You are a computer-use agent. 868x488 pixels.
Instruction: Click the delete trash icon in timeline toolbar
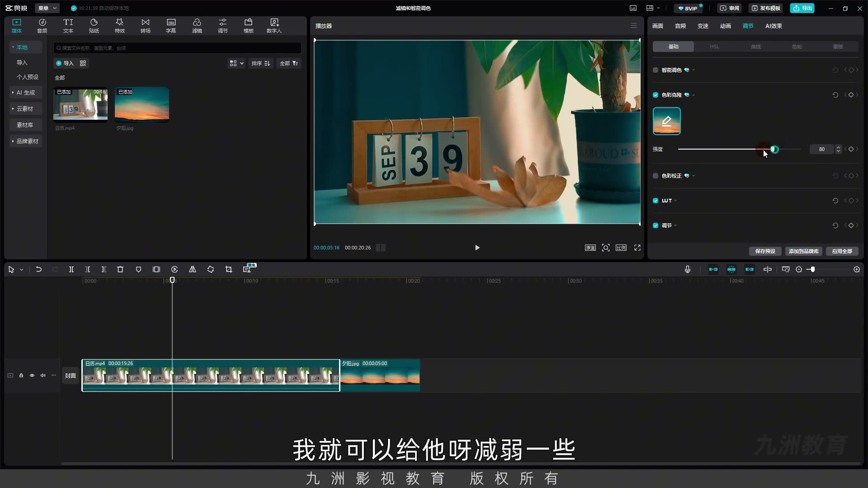click(x=120, y=269)
